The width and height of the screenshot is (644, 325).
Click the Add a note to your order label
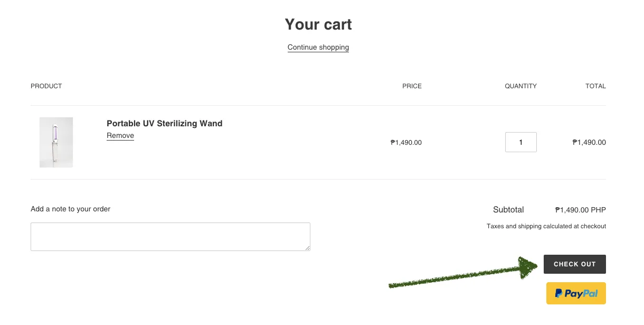tap(71, 209)
